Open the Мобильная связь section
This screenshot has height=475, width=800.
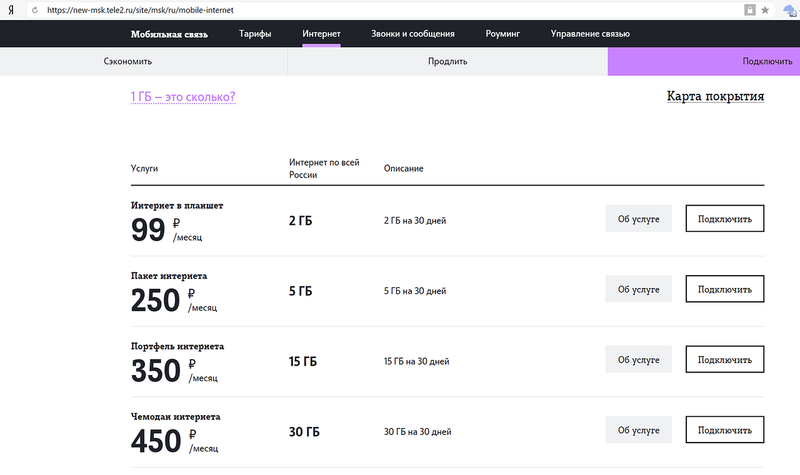[x=169, y=34]
